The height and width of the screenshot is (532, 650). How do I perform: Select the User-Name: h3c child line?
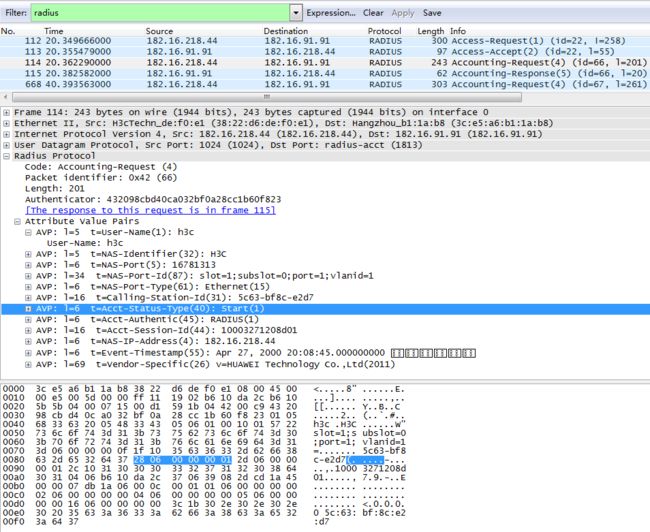85,243
